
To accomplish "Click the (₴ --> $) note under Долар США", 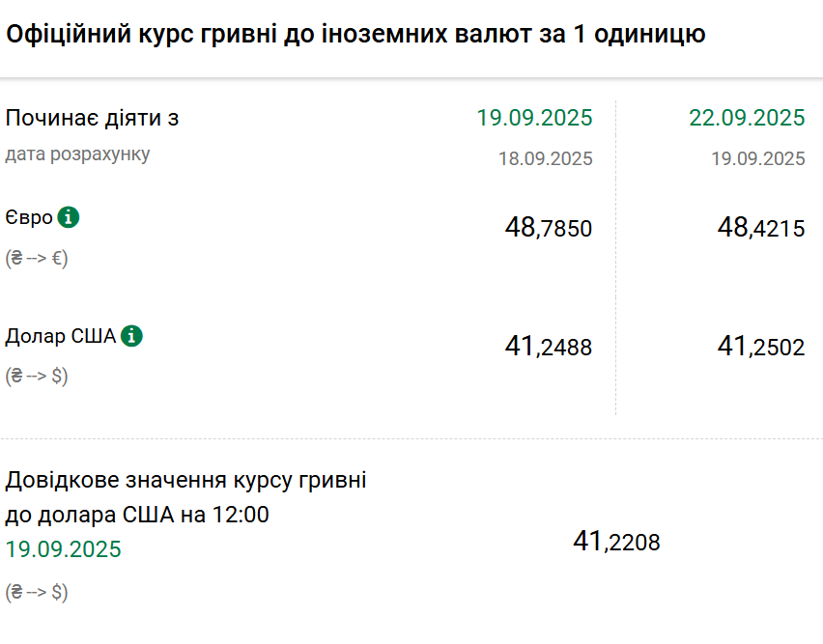I will click(x=37, y=376).
